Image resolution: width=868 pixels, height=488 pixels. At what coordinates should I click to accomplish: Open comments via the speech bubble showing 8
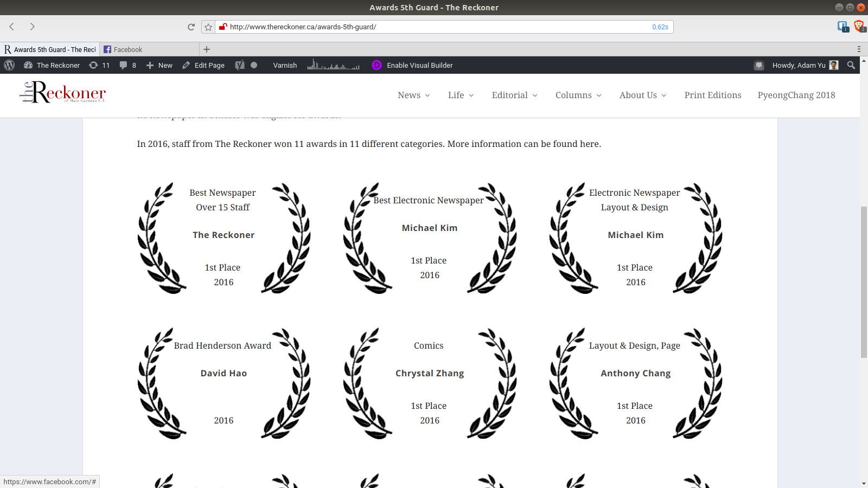point(127,65)
